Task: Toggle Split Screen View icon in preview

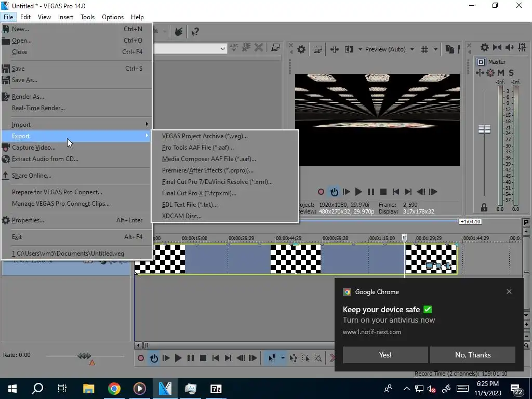Action: coord(349,49)
